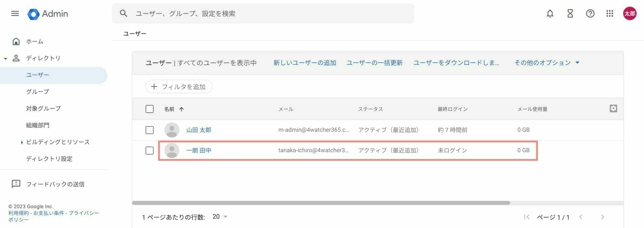Click ユーザーの一括更新
The image size is (644, 228).
374,63
